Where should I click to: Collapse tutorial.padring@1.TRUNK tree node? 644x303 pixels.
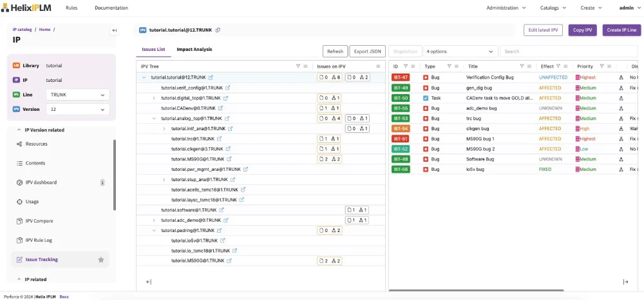pos(154,231)
